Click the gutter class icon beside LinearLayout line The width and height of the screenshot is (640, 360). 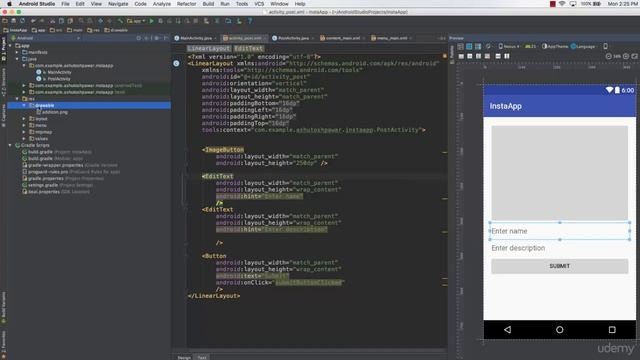[x=176, y=63]
